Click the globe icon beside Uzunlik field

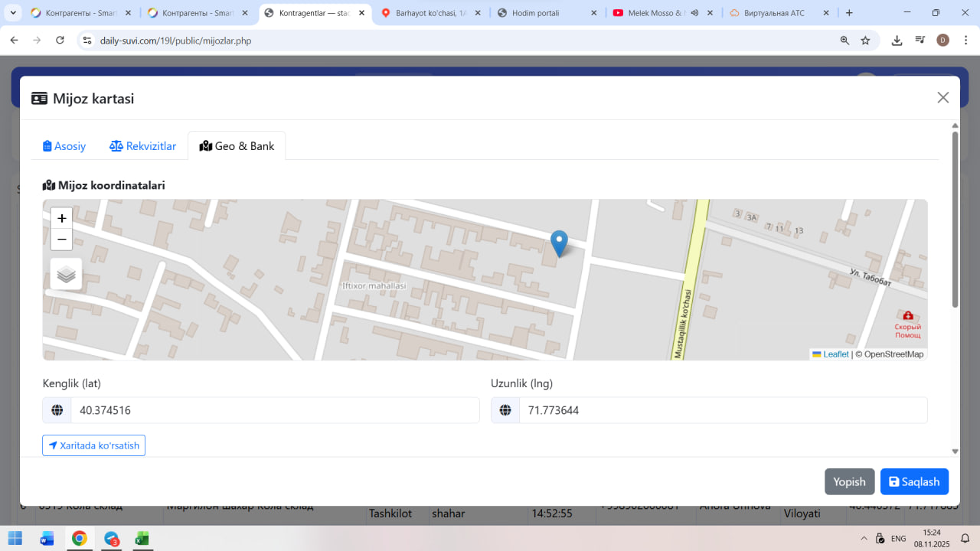click(505, 410)
